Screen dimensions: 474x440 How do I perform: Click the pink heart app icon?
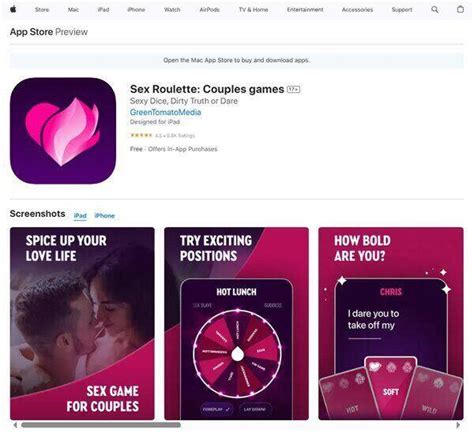[x=63, y=131]
